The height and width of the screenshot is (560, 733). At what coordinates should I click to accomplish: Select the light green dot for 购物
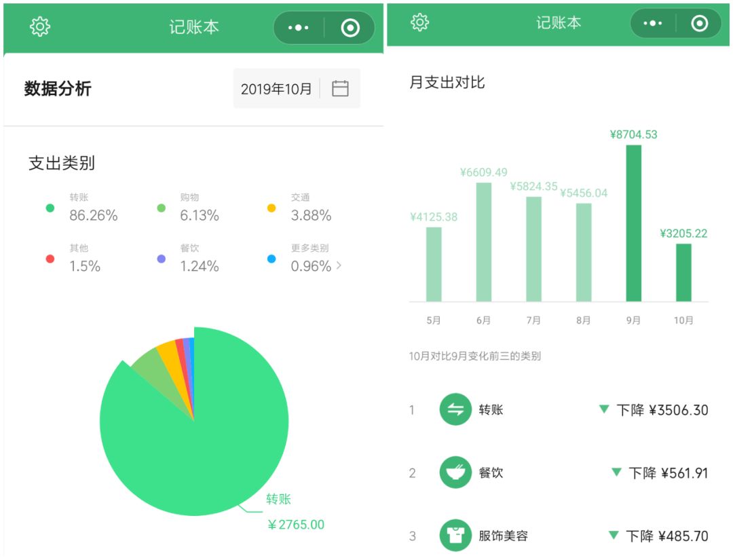coord(162,208)
